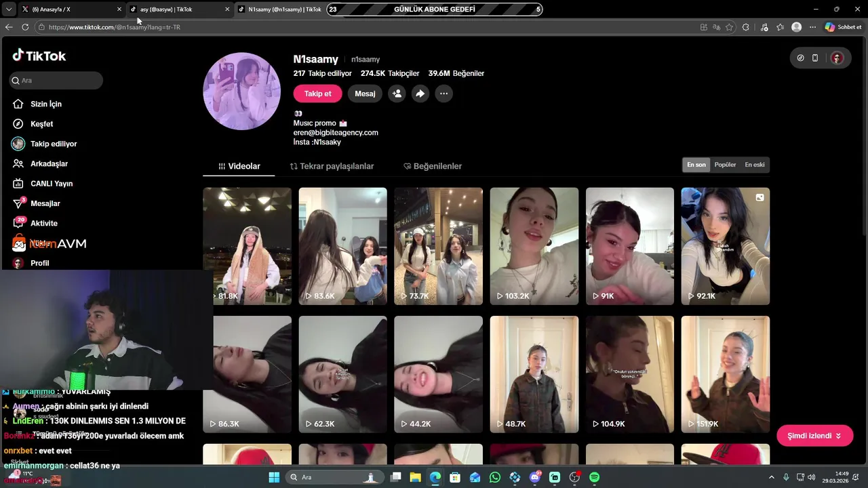Click the 274.5K Takipçiler count
Viewport: 868px width, 488px height.
pos(390,73)
